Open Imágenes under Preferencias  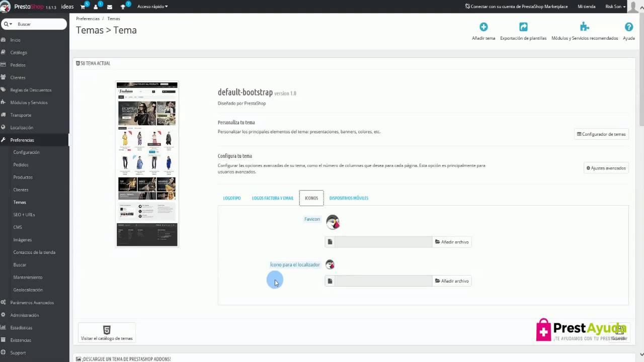coord(22,240)
